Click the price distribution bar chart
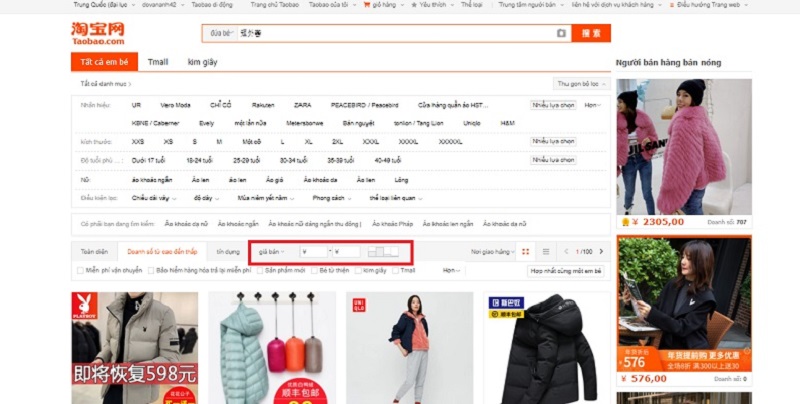800x404 pixels. (x=383, y=251)
